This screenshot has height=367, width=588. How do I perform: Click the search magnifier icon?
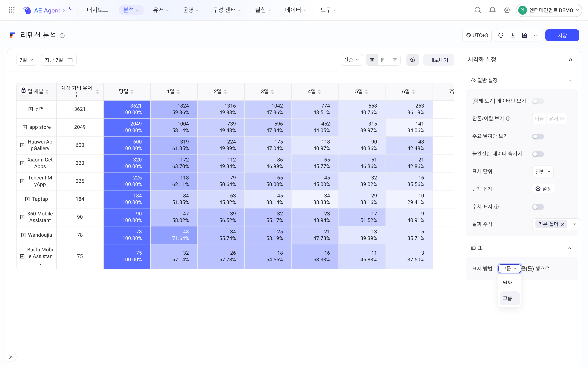(478, 10)
